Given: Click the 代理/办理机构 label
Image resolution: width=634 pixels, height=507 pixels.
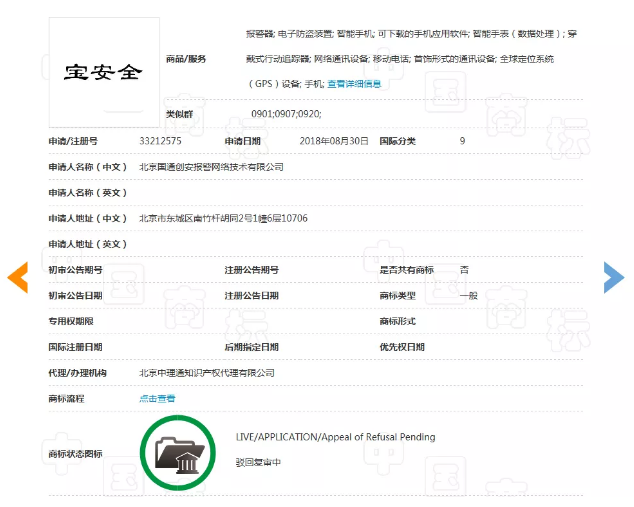Looking at the screenshot, I should 78,373.
